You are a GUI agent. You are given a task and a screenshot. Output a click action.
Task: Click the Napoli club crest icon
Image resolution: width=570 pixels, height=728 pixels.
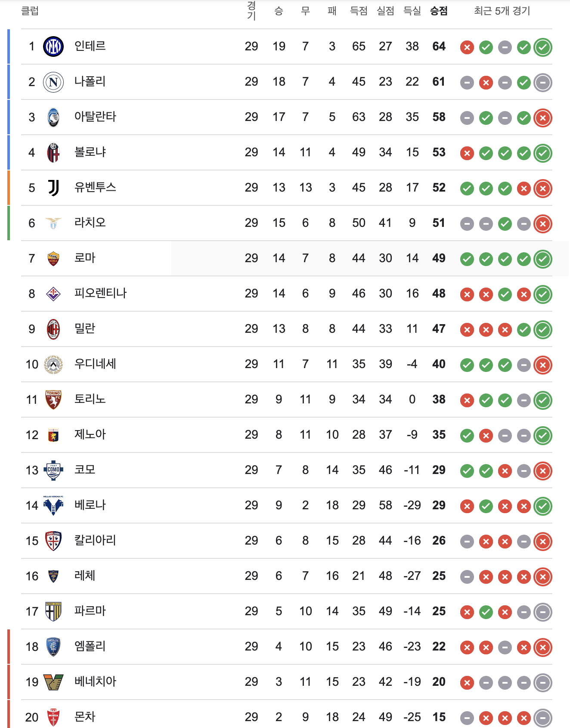point(53,82)
